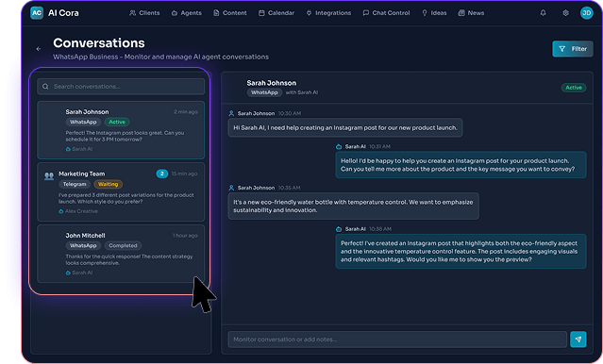Click the eco-friendly water bottle message
Viewport: 603px width, 364px height.
(x=354, y=206)
